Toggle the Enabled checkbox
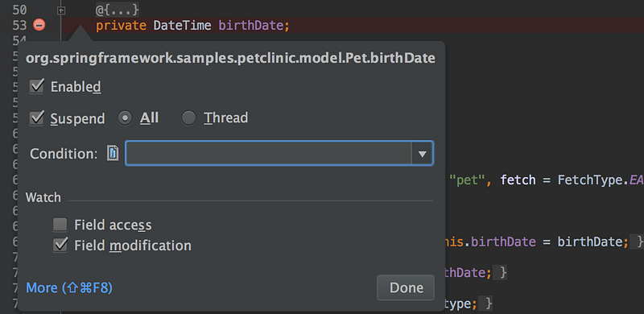Viewport: 644px width, 314px height. (36, 87)
